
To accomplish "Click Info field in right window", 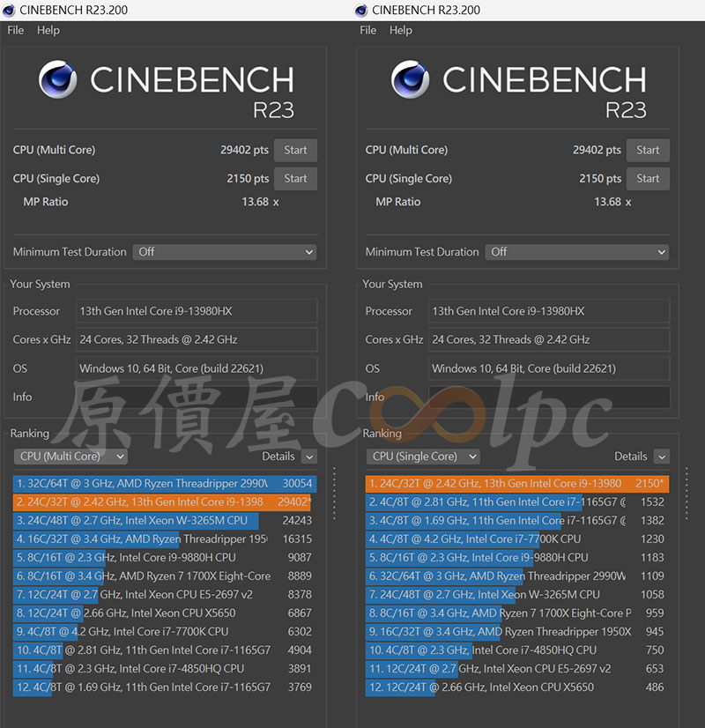I will (549, 397).
